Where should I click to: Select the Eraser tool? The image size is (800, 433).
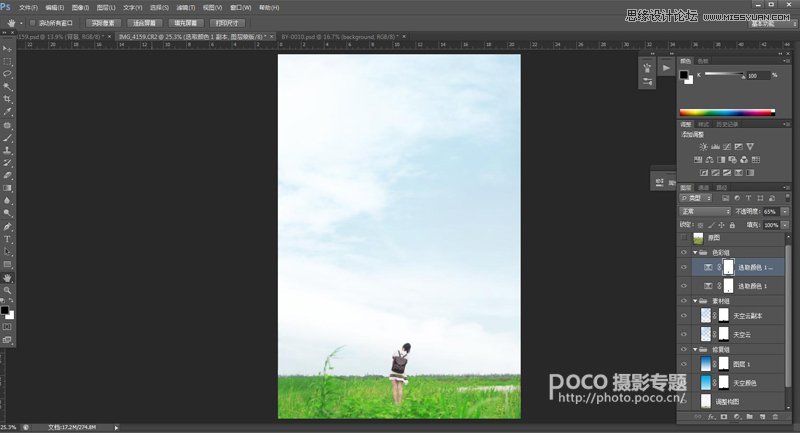(7, 175)
